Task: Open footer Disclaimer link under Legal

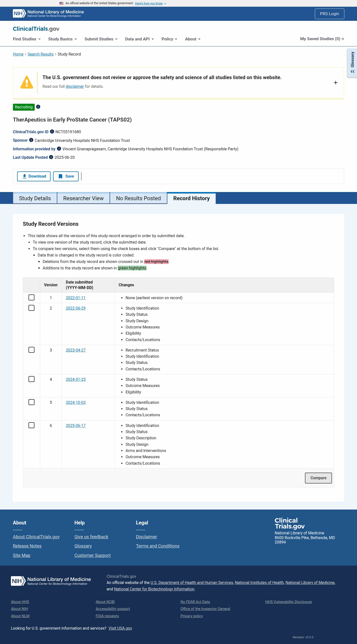Action: (x=147, y=537)
